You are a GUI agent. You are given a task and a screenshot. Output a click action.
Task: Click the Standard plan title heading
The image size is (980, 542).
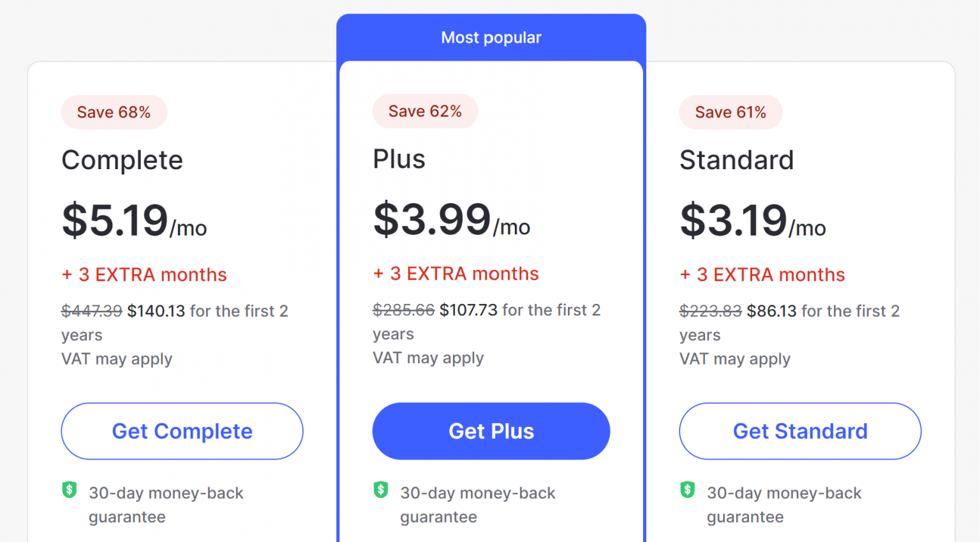(737, 160)
